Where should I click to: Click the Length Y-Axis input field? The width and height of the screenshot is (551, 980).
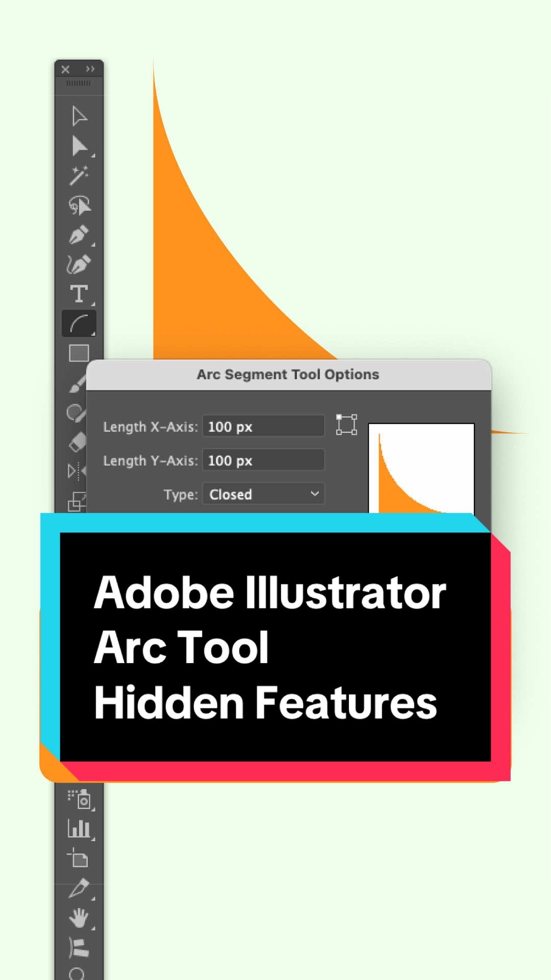pyautogui.click(x=263, y=460)
